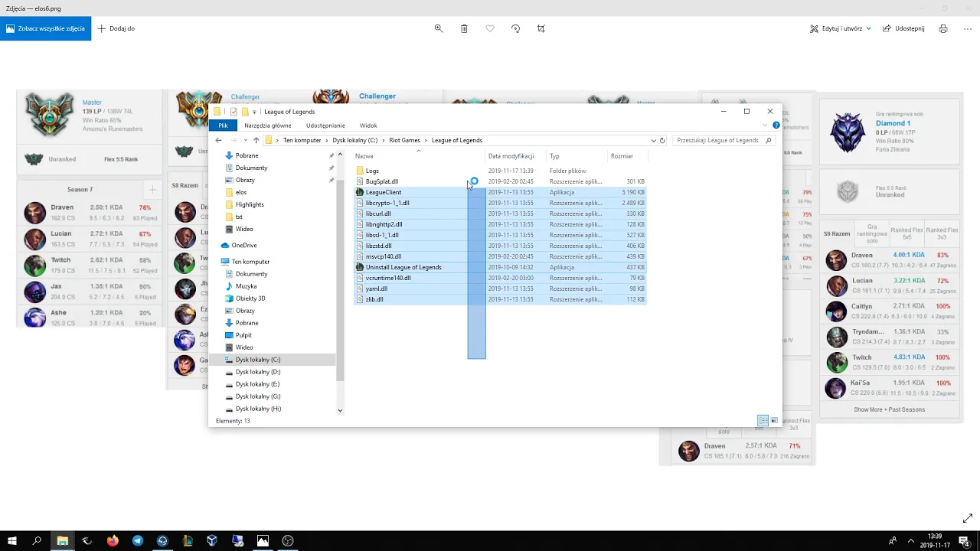Click the 'Udostępnij' share button
Image resolution: width=980 pixels, height=551 pixels.
pyautogui.click(x=903, y=28)
